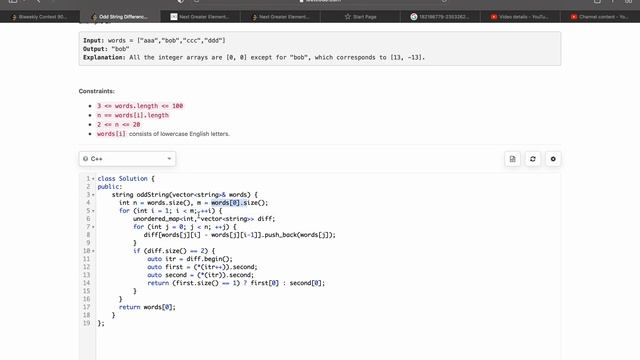Screen dimensions: 640x360
Task: Click the star icon on Start Page tab
Action: click(x=348, y=17)
